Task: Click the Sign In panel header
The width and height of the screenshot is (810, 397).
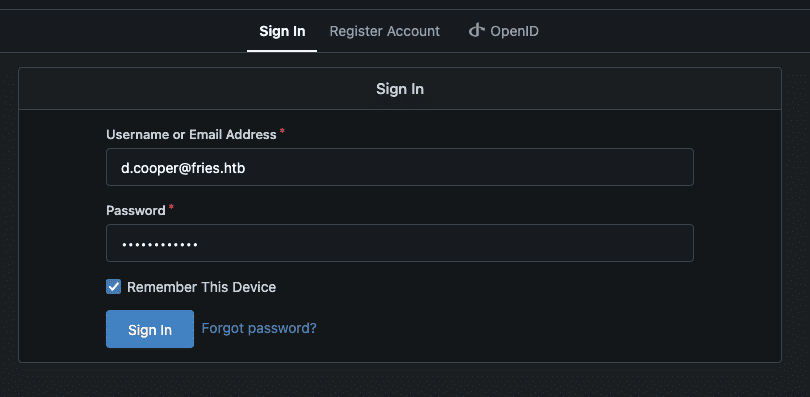Action: [400, 89]
